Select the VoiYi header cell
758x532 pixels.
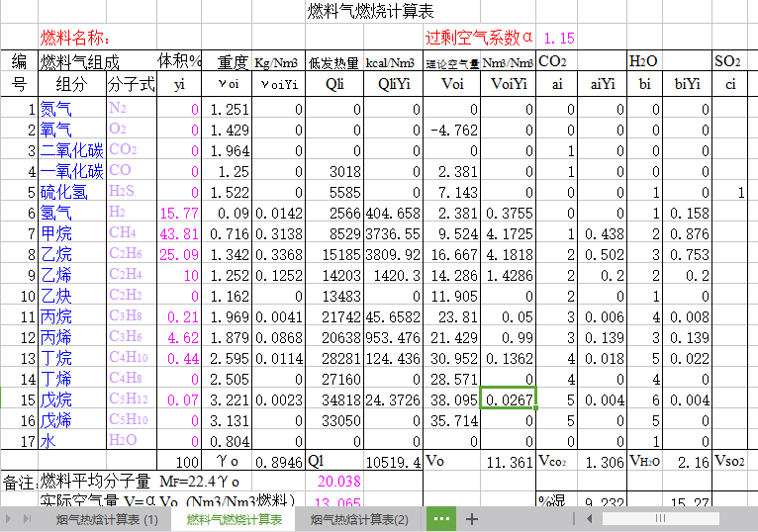click(508, 85)
